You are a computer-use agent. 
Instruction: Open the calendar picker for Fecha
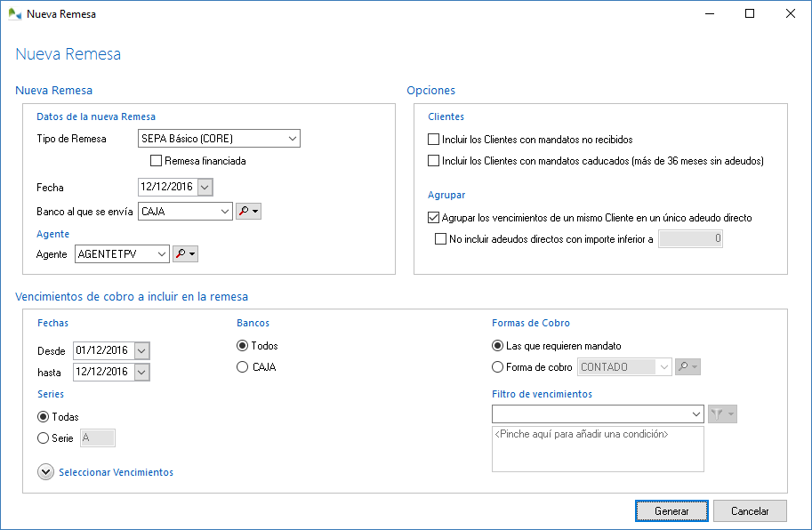205,187
